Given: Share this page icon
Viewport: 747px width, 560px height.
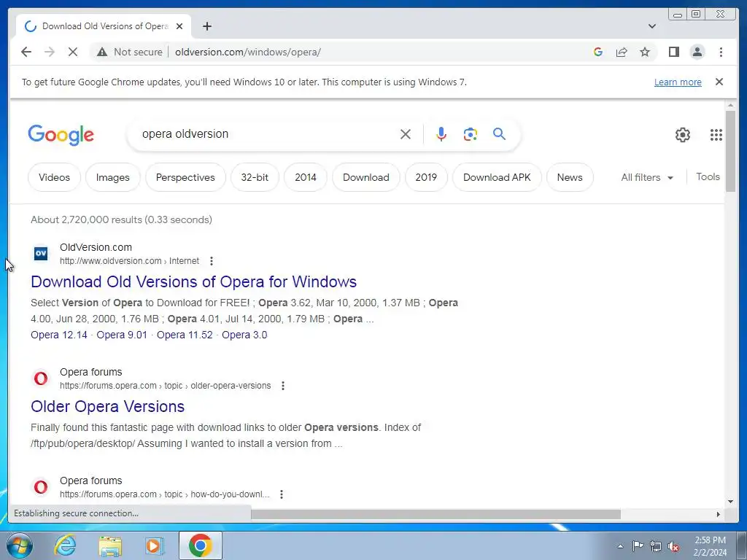Looking at the screenshot, I should click(x=622, y=52).
